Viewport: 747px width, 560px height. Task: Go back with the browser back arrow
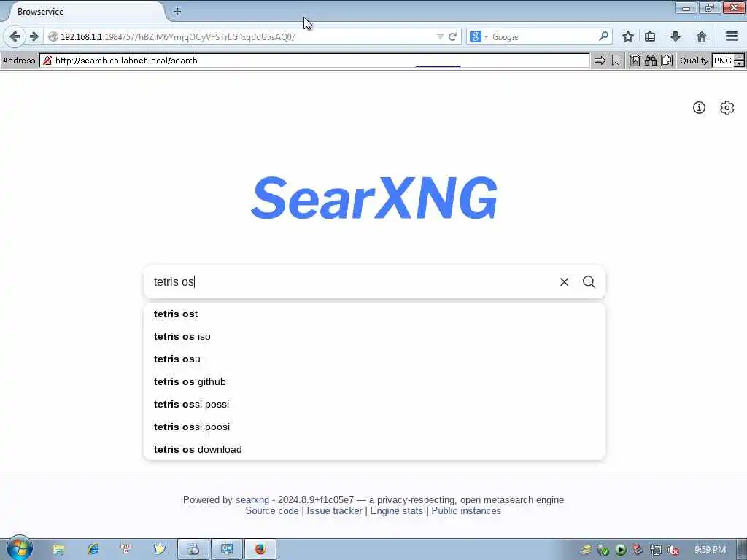click(15, 36)
